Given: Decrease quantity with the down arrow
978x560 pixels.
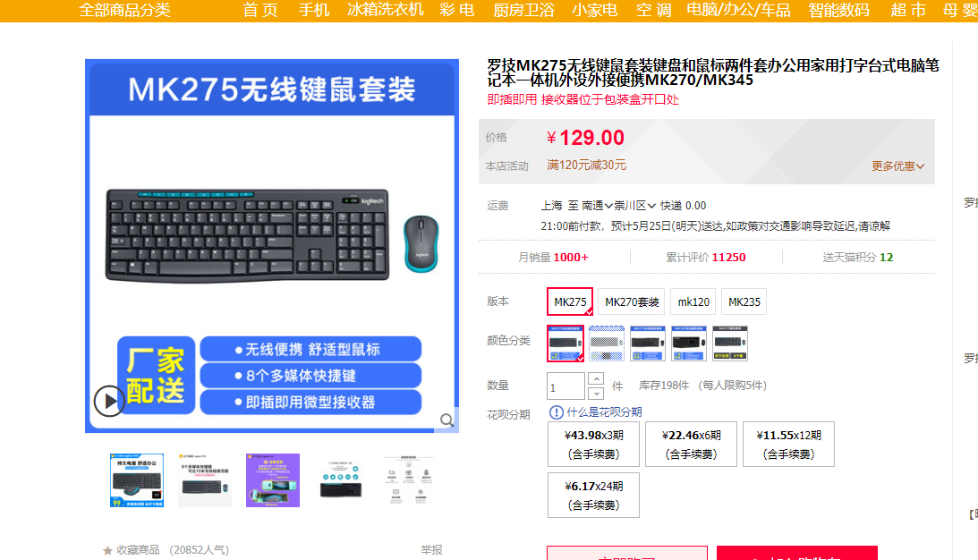Looking at the screenshot, I should pos(596,394).
